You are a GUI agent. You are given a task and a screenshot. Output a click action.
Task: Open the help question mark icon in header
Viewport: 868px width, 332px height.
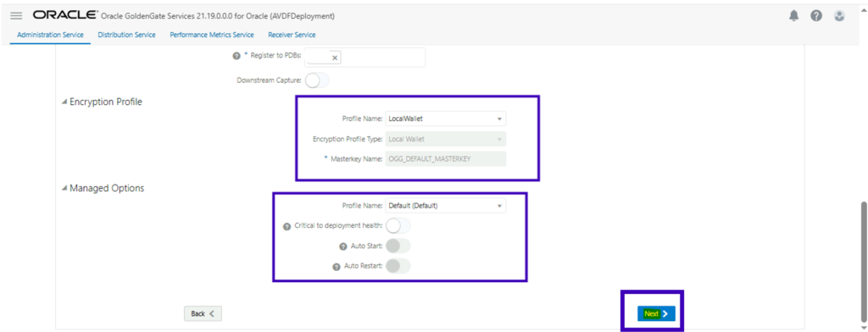pyautogui.click(x=816, y=16)
